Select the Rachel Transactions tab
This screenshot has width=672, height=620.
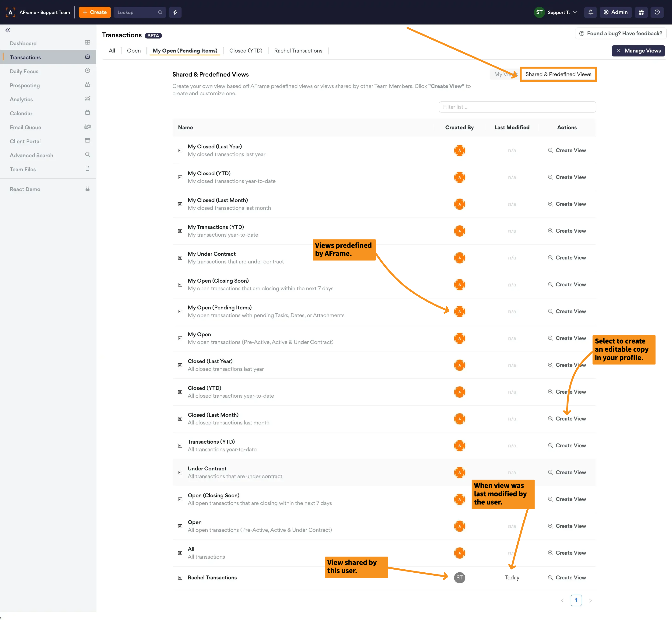click(x=298, y=51)
